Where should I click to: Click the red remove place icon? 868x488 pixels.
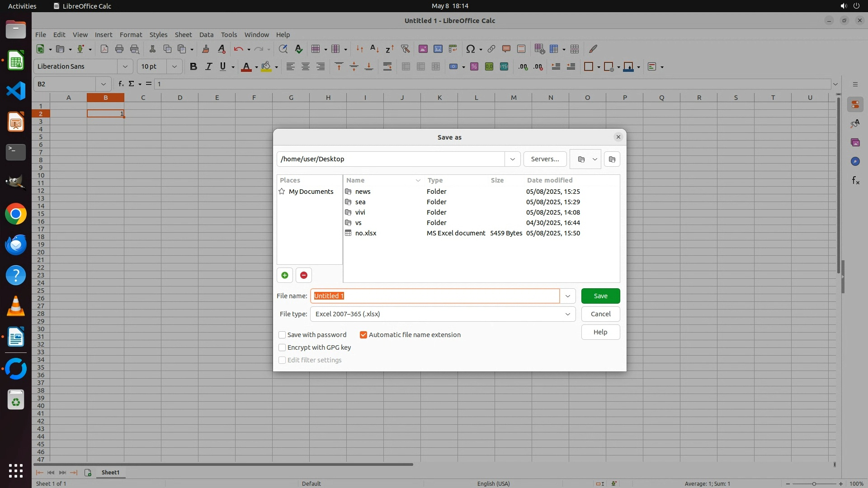[303, 275]
